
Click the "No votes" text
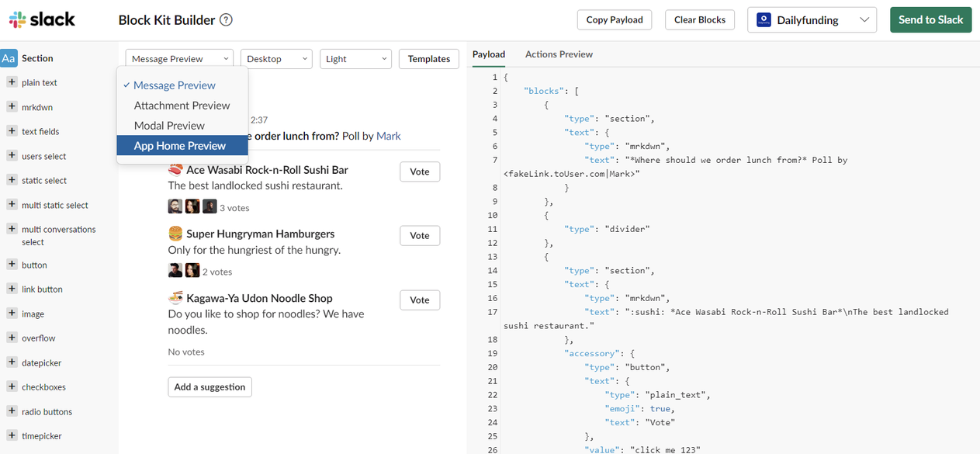186,352
